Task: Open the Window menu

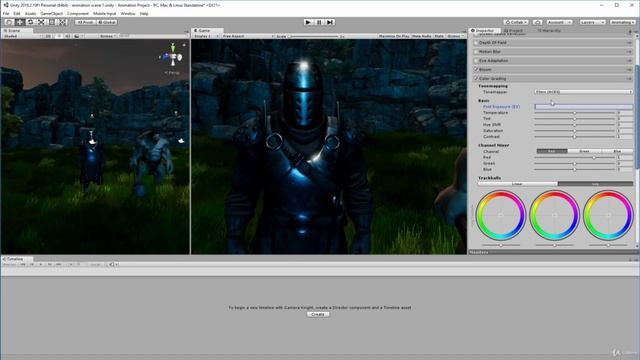Action: [x=128, y=13]
